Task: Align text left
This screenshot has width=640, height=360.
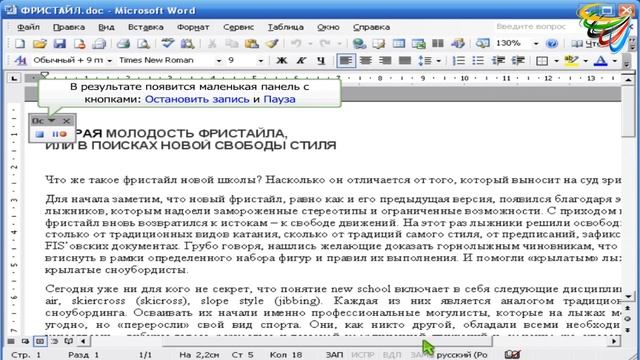Action: click(x=346, y=61)
